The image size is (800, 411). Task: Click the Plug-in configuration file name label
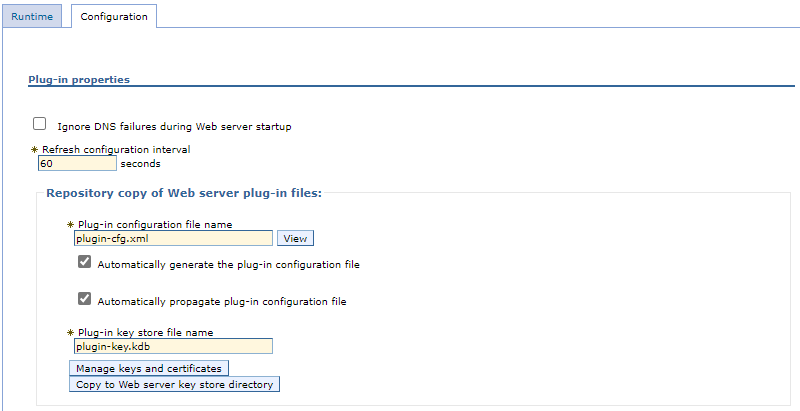pos(155,224)
